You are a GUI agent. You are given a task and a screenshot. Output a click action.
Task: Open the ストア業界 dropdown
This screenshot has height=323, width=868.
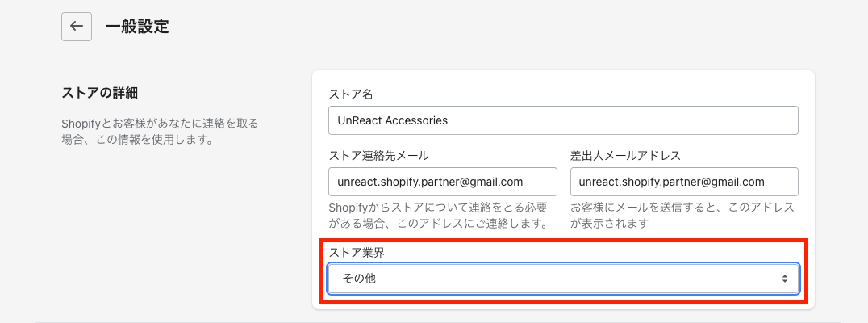(563, 279)
